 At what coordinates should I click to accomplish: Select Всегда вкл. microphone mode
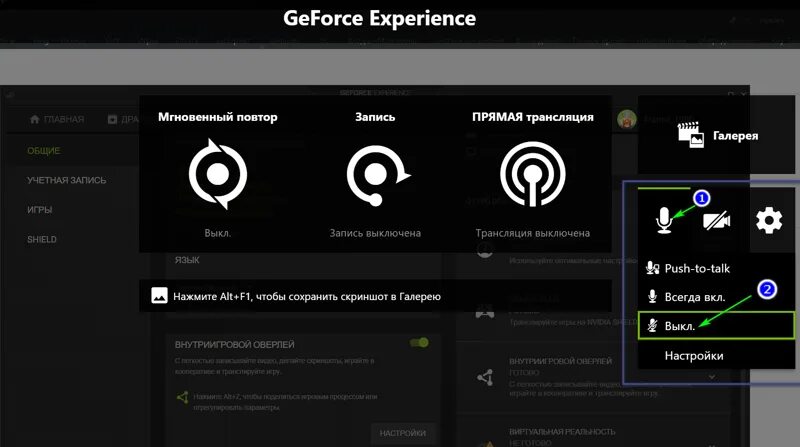716,297
